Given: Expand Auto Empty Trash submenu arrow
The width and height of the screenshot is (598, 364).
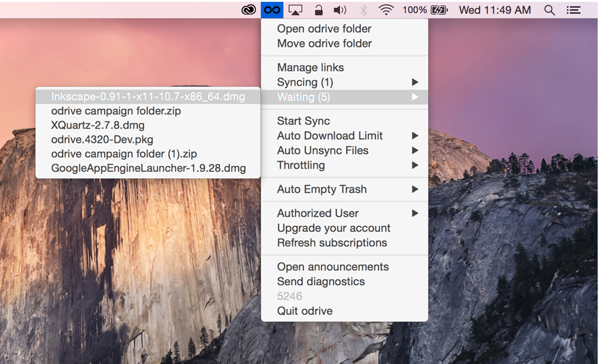Looking at the screenshot, I should coord(415,189).
